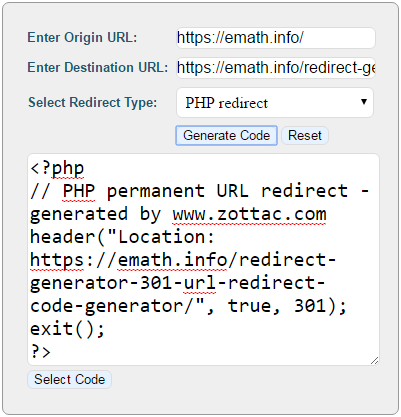Click the Origin URL input field
401x417 pixels.
coord(276,38)
